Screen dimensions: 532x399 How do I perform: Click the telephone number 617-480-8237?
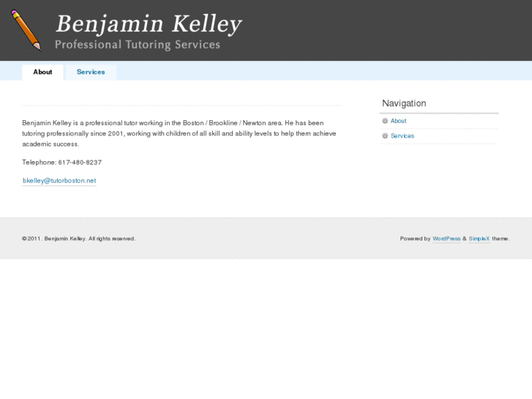coord(80,162)
